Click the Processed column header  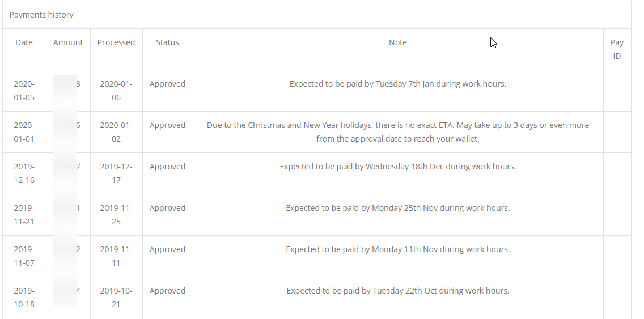pyautogui.click(x=116, y=42)
